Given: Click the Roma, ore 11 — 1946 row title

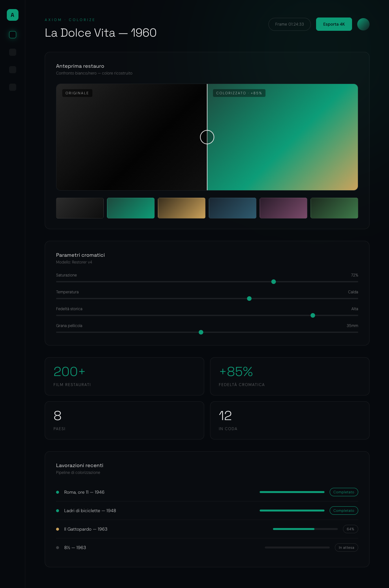Looking at the screenshot, I should click(84, 492).
